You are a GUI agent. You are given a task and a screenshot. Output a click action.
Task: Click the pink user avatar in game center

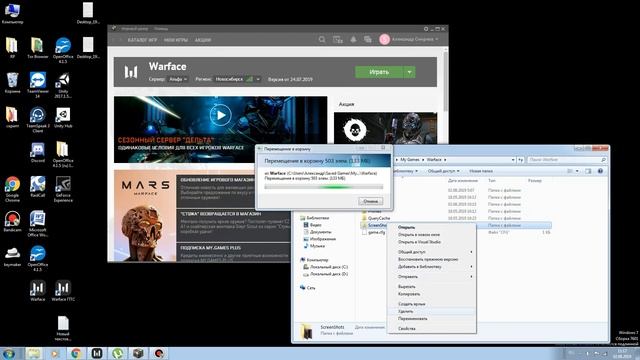pyautogui.click(x=384, y=39)
